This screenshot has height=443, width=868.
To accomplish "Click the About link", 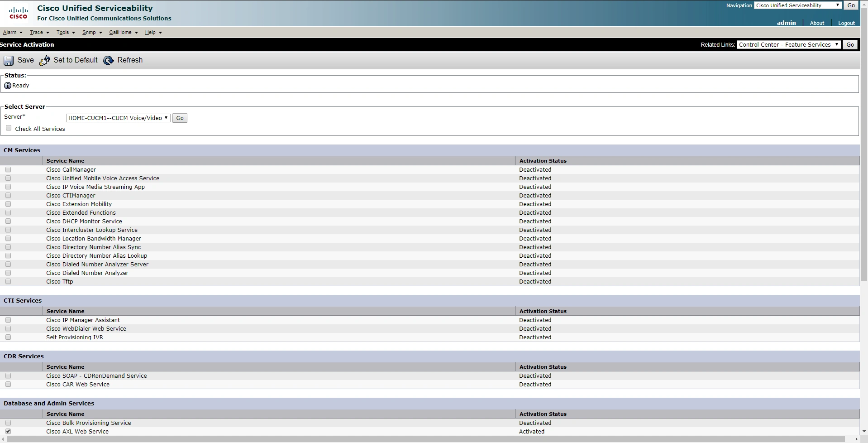I will [x=817, y=23].
